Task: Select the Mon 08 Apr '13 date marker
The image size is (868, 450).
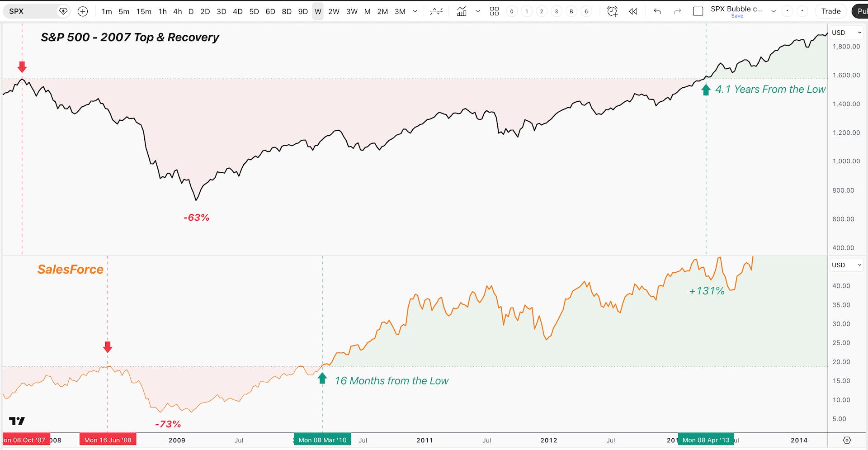Action: [706, 440]
